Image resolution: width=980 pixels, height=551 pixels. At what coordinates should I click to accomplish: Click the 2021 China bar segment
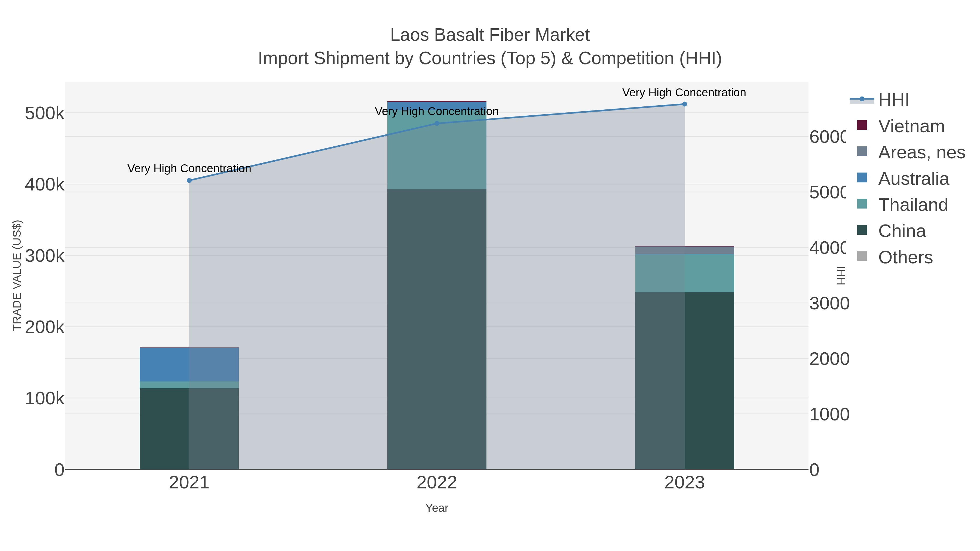click(x=189, y=429)
